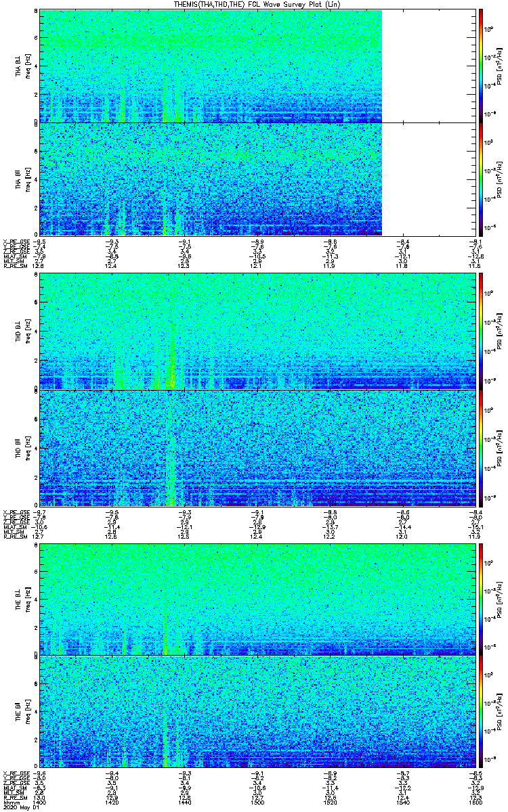Click the THE B-parallel spectrogram panel
Screen dimensions: 508x812
[x=257, y=711]
